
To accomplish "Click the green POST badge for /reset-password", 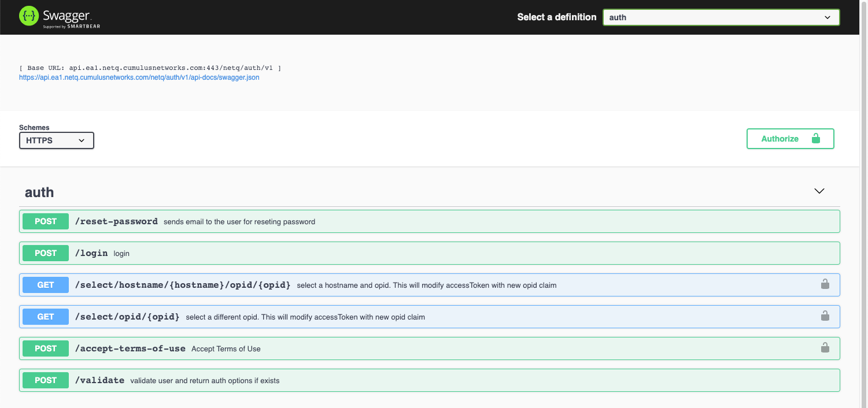I will click(x=46, y=221).
